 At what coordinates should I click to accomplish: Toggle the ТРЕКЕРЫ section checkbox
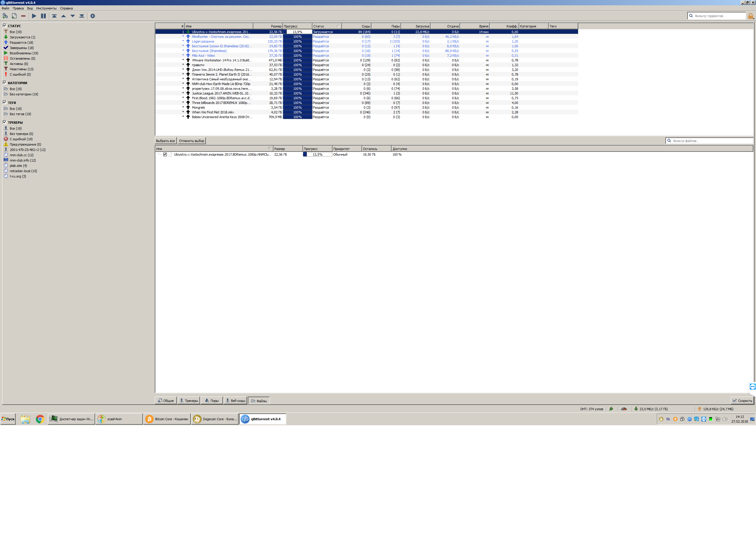5,122
